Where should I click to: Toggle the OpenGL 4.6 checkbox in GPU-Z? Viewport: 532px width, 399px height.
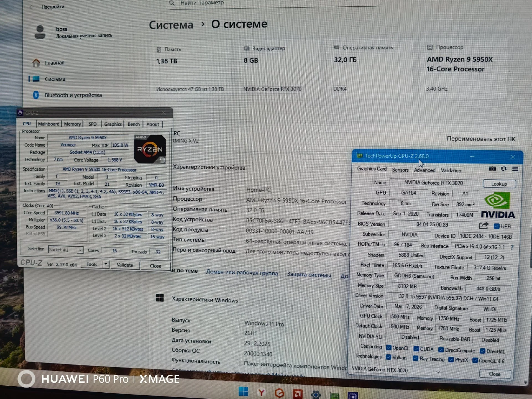coord(475,360)
